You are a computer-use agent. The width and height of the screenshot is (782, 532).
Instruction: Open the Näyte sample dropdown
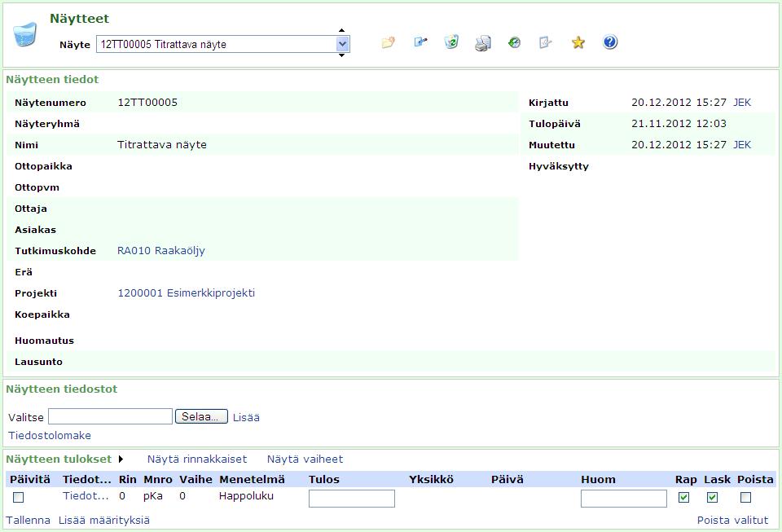[343, 44]
